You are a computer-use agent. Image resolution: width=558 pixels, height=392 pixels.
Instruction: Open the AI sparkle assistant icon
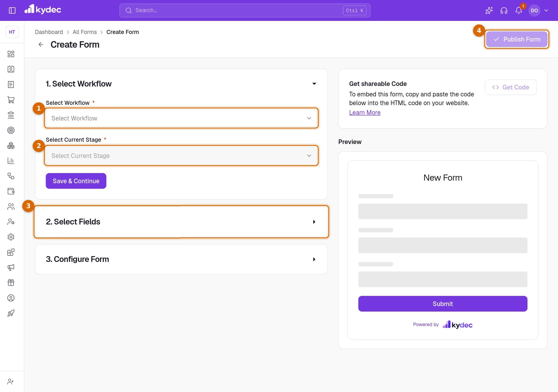[489, 10]
